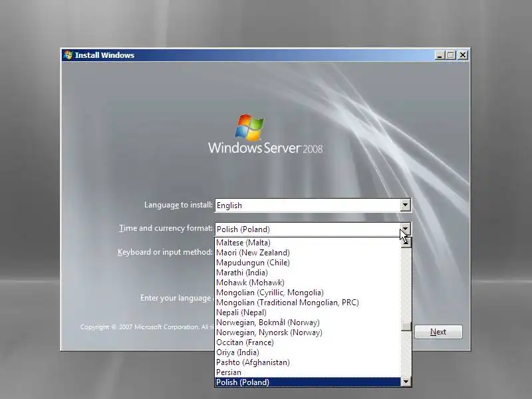Collapse the Time and currency format dropdown arrow
This screenshot has height=399, width=532.
tap(405, 229)
